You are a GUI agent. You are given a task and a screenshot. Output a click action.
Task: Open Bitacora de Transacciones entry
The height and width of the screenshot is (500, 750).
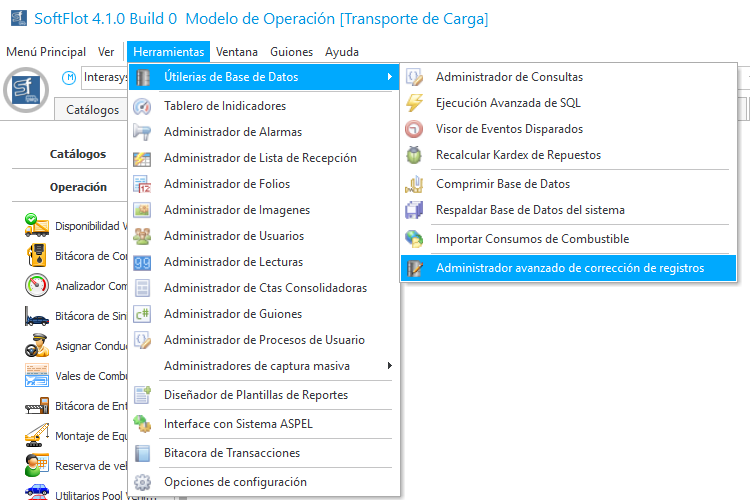232,453
